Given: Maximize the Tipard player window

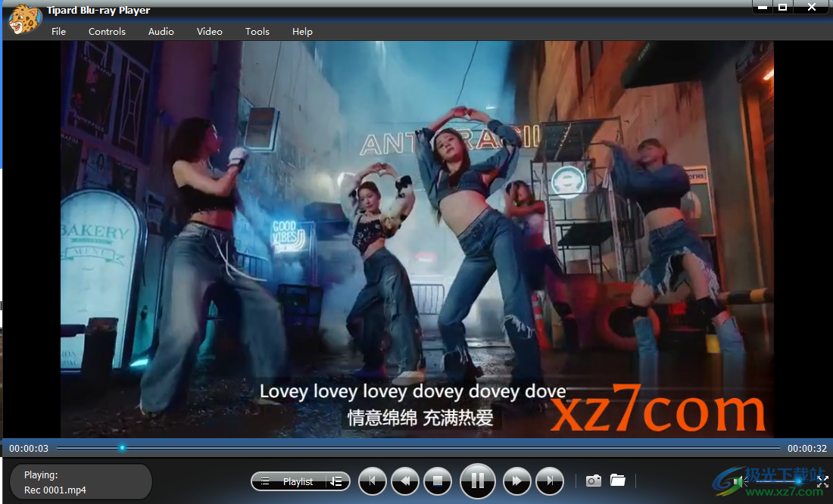Looking at the screenshot, I should point(782,7).
